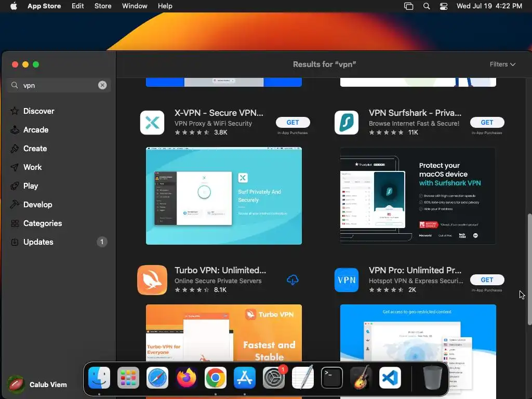
Task: Click the VPN Pro 2K ratings
Action: point(393,290)
